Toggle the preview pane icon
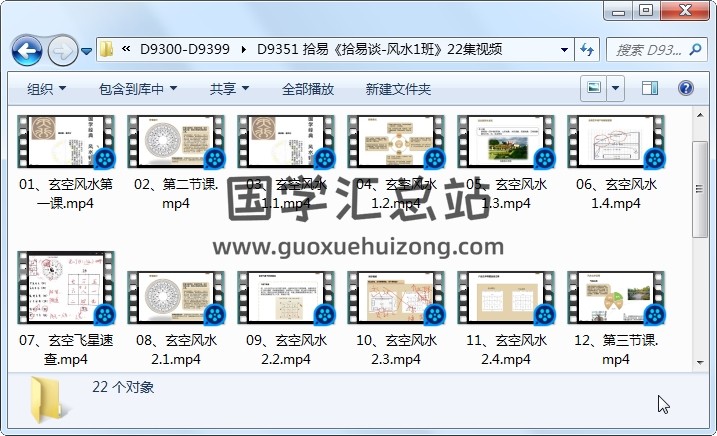 click(650, 88)
